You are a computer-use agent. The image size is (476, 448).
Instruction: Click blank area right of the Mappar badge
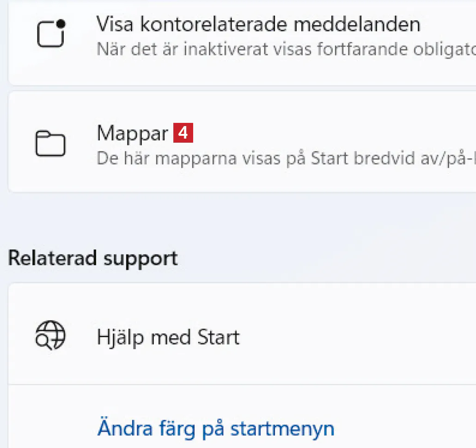(x=323, y=133)
